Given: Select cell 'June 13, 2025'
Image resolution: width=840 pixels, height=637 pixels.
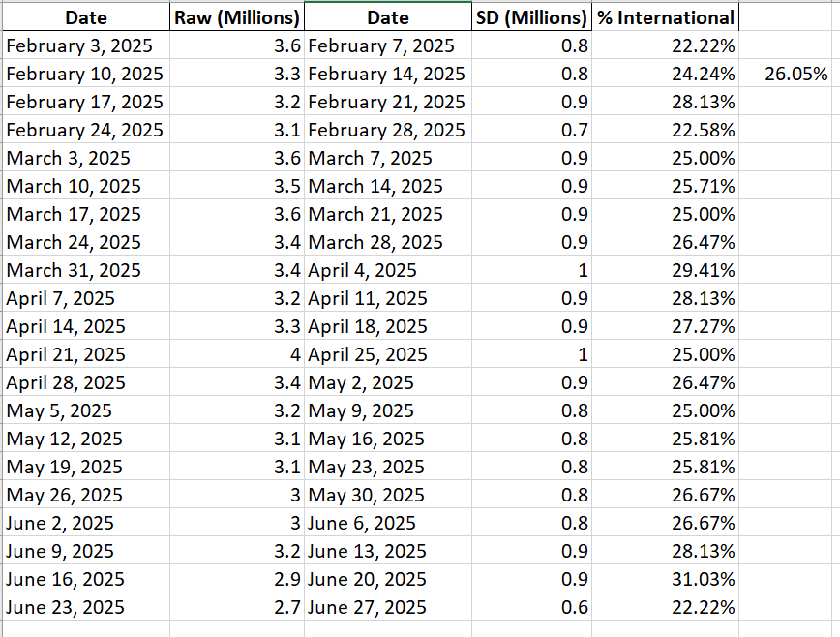Looking at the screenshot, I should click(388, 550).
